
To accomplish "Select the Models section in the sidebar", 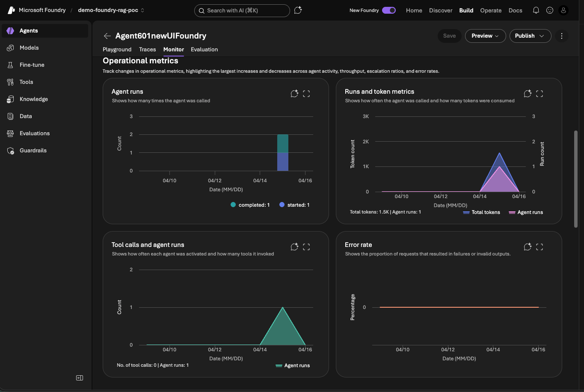I will point(28,48).
